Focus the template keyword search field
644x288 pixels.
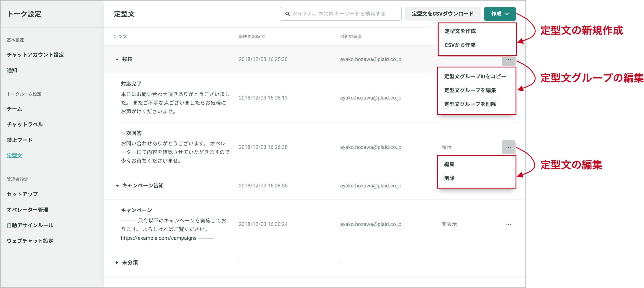point(341,14)
